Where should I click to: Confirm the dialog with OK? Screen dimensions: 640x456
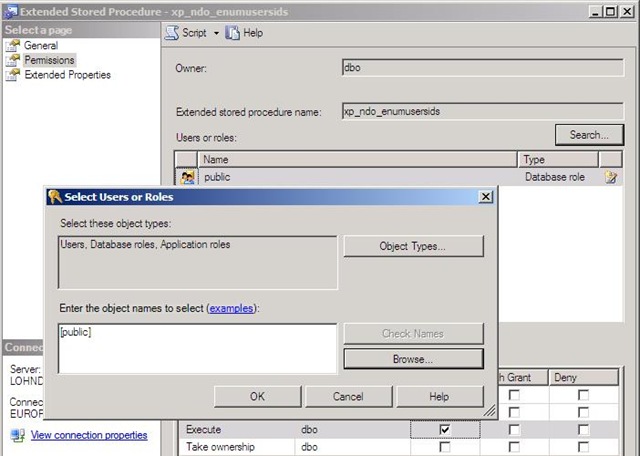258,396
